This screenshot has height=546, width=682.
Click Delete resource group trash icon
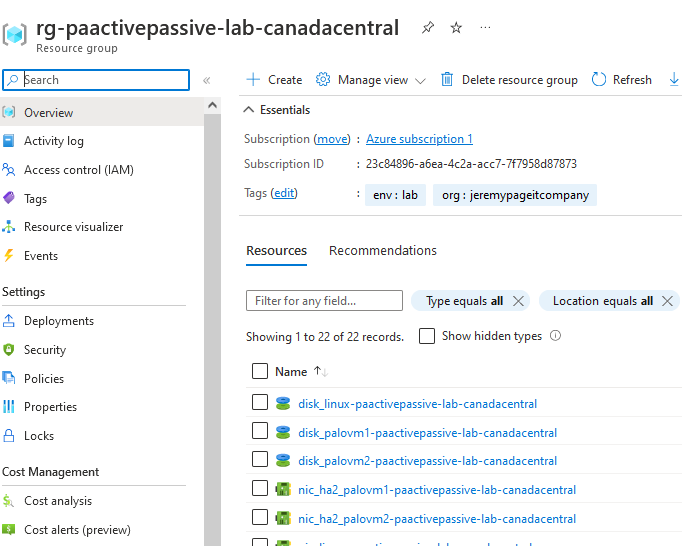click(447, 80)
